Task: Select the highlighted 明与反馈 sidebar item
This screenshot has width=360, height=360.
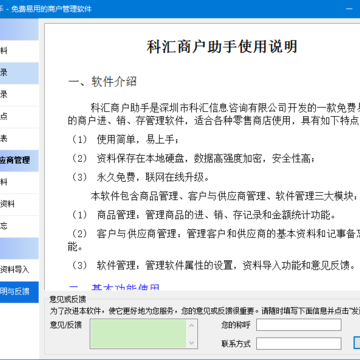Action: pyautogui.click(x=19, y=292)
